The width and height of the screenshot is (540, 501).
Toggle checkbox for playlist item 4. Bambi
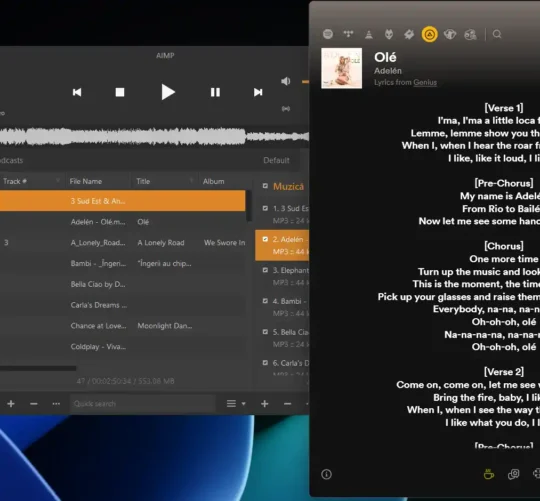tap(265, 301)
